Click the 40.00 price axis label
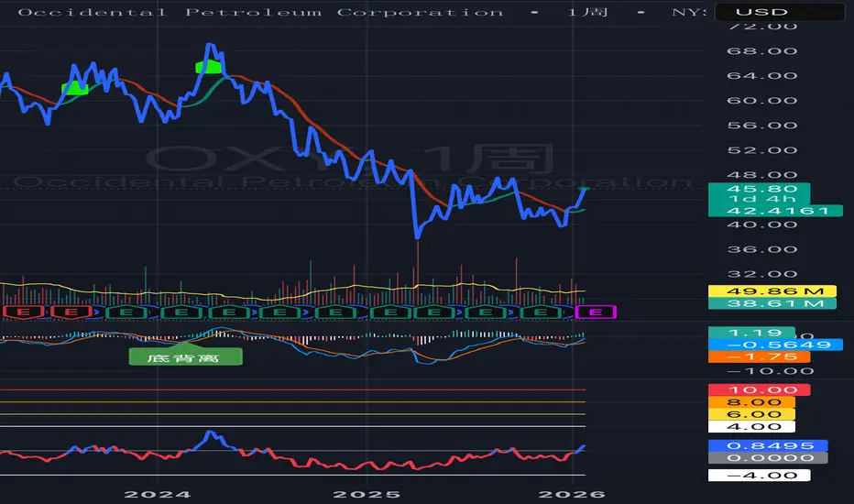854x504 pixels. tap(762, 225)
